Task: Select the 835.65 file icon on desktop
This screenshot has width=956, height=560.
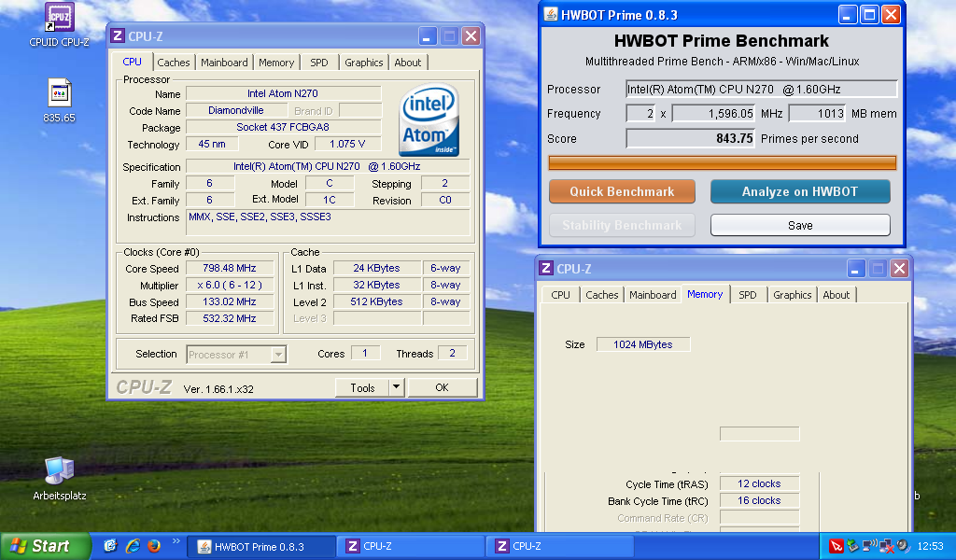Action: [59, 101]
